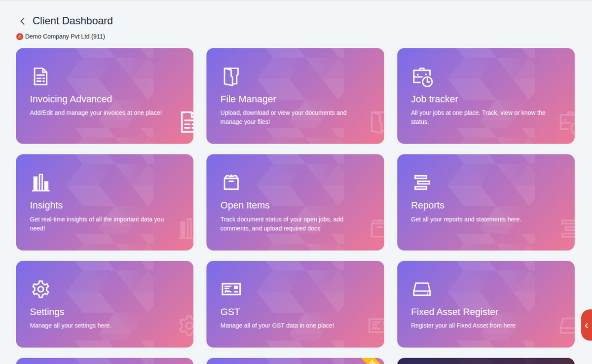Open the Reports title
This screenshot has height=364, width=592.
tap(428, 205)
